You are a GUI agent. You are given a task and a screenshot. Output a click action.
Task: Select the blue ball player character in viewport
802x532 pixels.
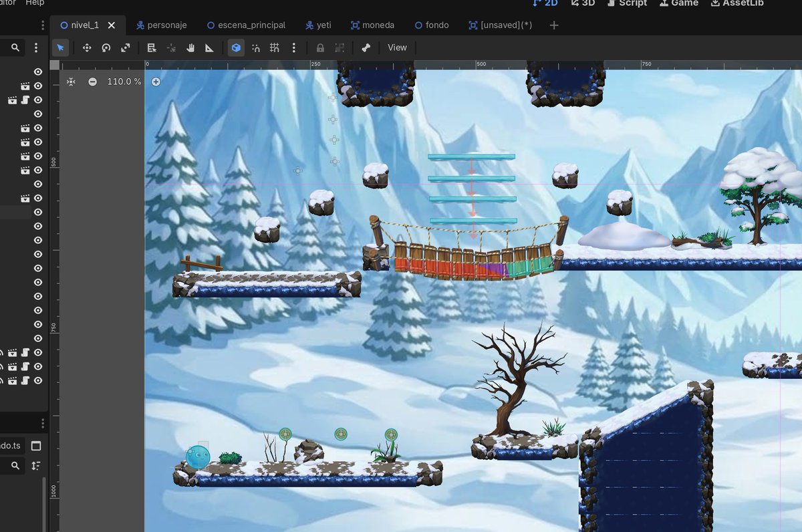pyautogui.click(x=198, y=457)
